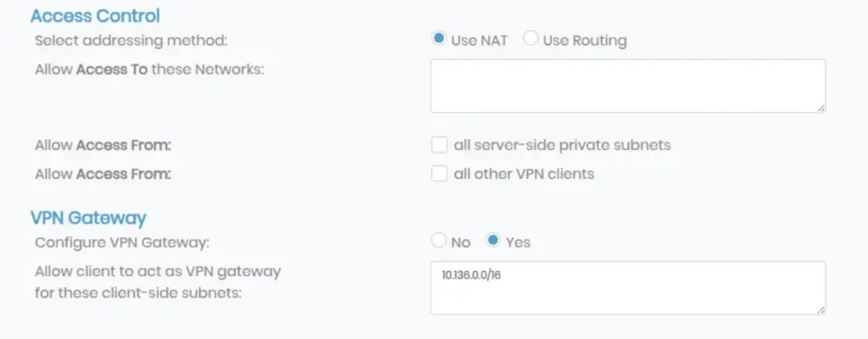Click inside the Allow Access To Networks textbox
868x339 pixels.
click(x=627, y=86)
